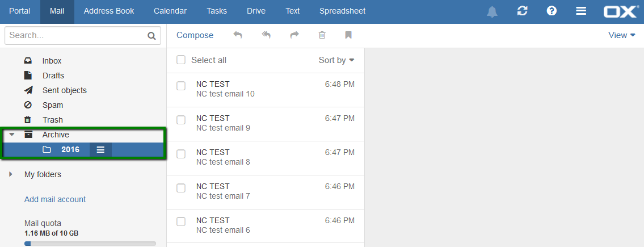The height and width of the screenshot is (247, 644).
Task: Click the Delete trash icon in toolbar
Action: coord(322,35)
